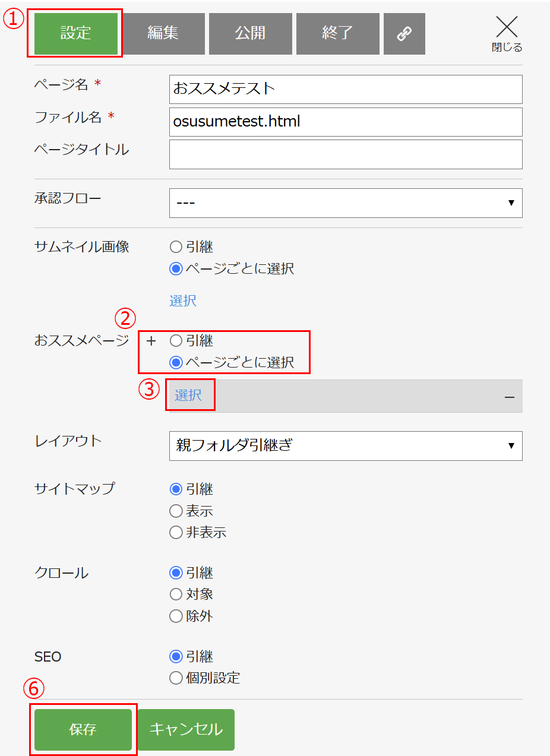Select 非表示 for サイトマップ
Viewport: 550px width, 756px height.
(x=176, y=532)
